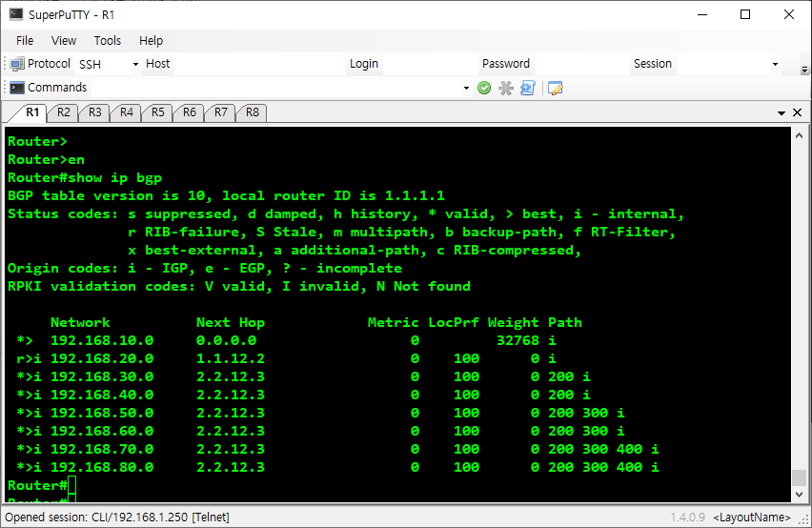
Task: Click the gray asterisk mask command icon
Action: (506, 88)
